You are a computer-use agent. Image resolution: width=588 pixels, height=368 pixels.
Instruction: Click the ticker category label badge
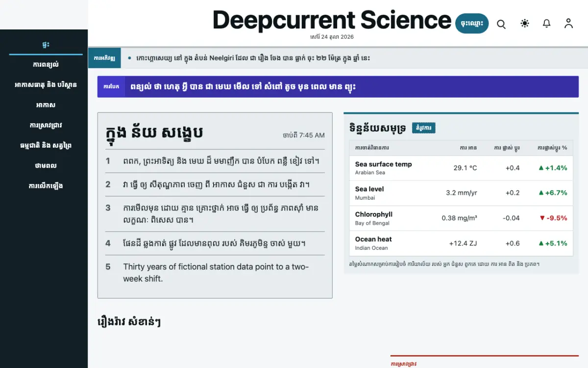[104, 58]
